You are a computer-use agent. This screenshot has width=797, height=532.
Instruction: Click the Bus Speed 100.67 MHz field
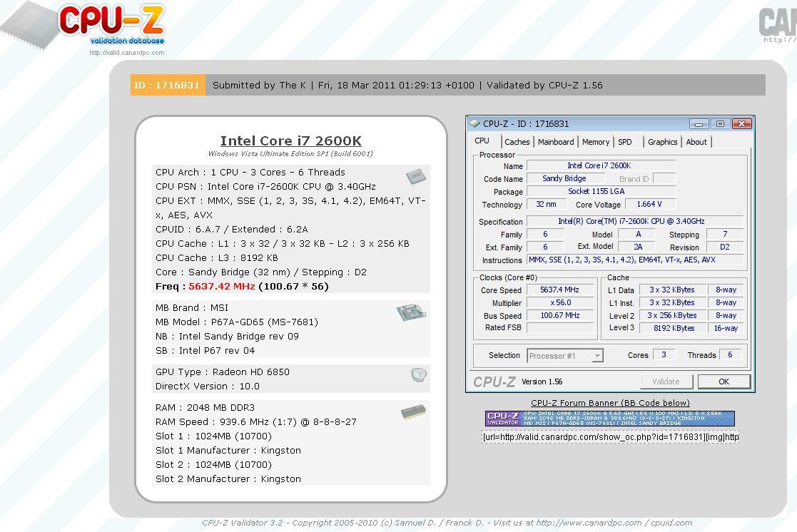tap(561, 315)
